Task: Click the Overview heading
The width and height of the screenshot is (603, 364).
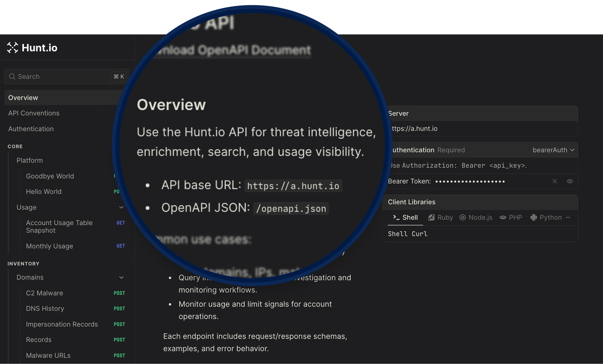Action: (x=171, y=105)
